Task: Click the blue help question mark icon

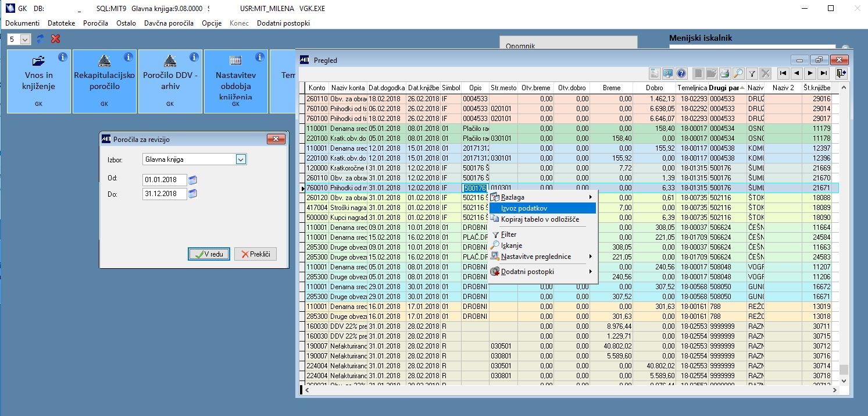Action: (681, 73)
